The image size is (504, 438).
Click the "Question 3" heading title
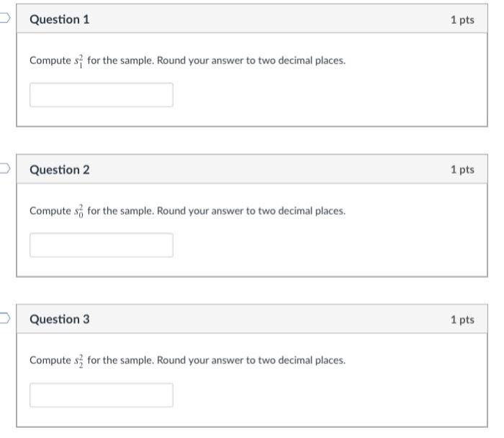[x=60, y=319]
